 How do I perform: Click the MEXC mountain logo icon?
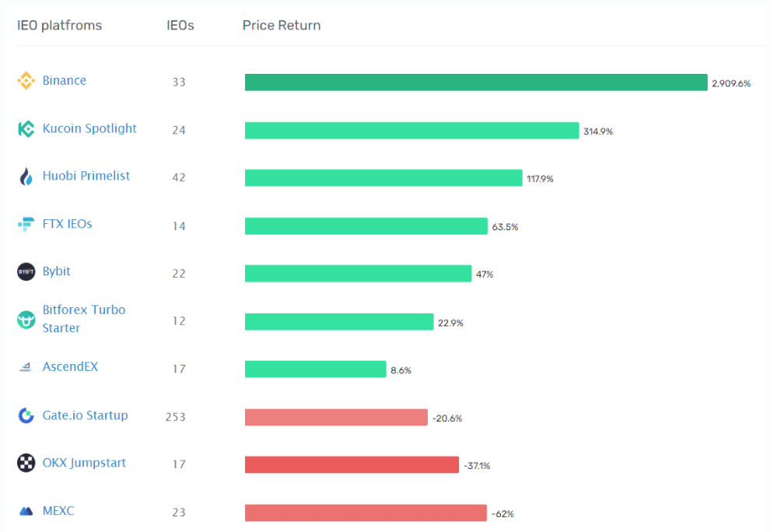click(x=26, y=511)
